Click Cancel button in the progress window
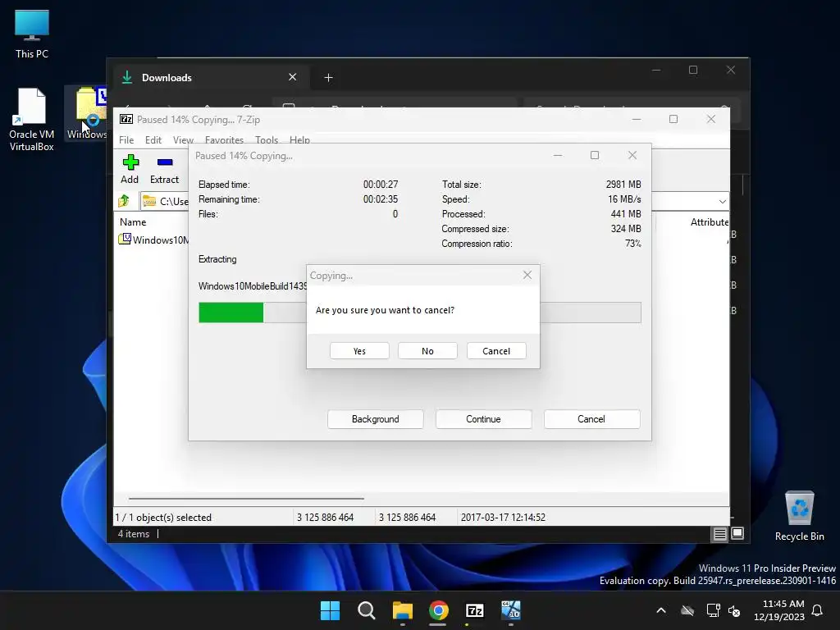The width and height of the screenshot is (840, 630). click(591, 419)
